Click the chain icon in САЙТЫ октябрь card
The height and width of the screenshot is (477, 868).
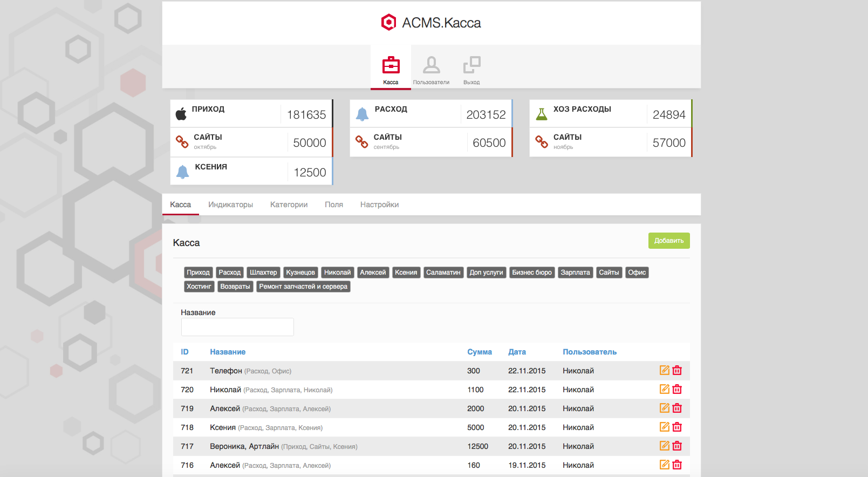(x=182, y=141)
